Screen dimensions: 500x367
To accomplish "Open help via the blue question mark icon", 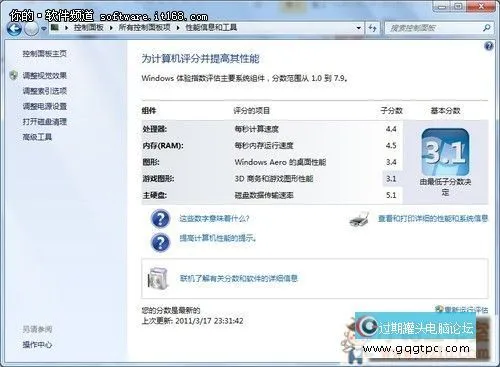I will coord(489,46).
